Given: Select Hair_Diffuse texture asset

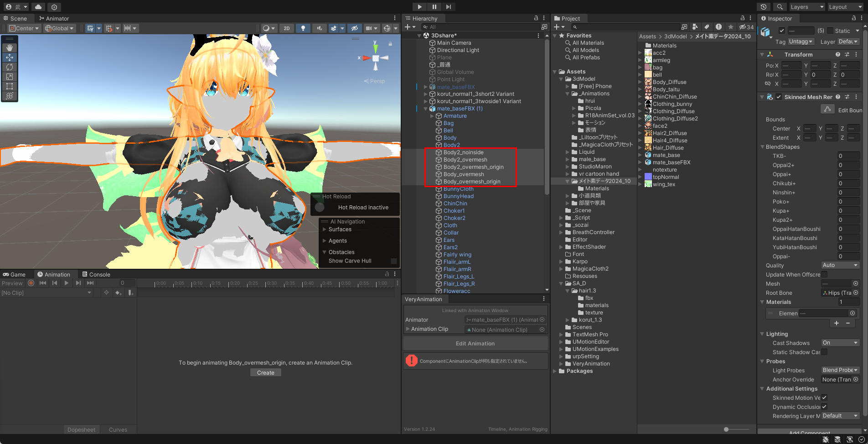Looking at the screenshot, I should [668, 148].
